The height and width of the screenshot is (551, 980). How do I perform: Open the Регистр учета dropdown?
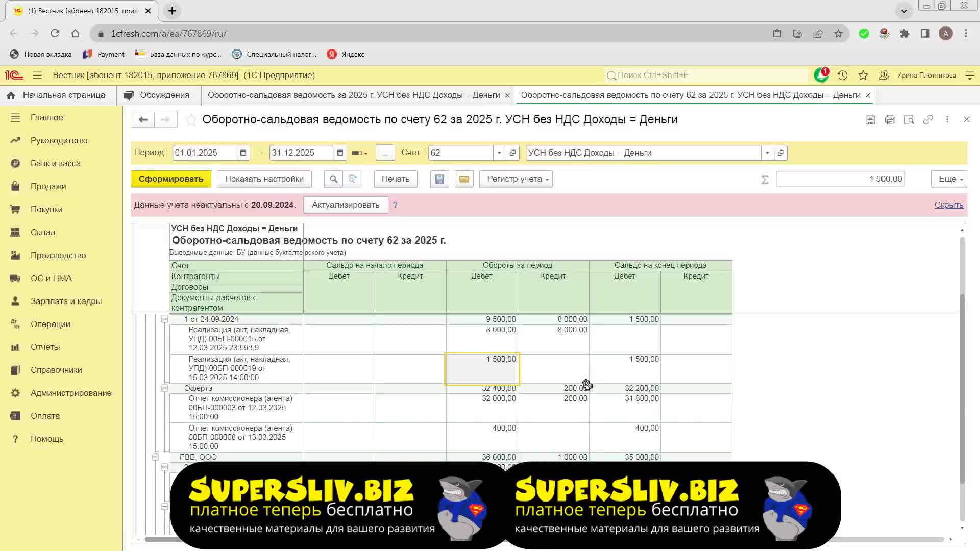pyautogui.click(x=516, y=179)
